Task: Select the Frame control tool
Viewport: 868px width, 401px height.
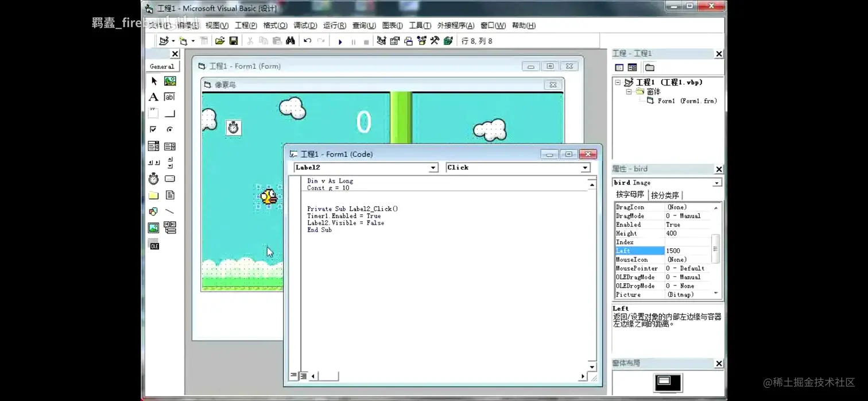Action: [153, 113]
